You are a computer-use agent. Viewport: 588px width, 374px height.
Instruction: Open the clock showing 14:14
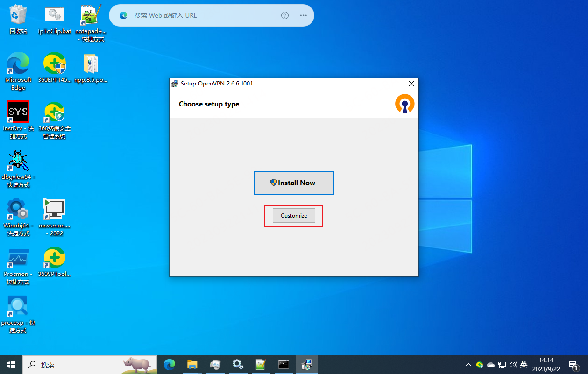click(x=546, y=365)
